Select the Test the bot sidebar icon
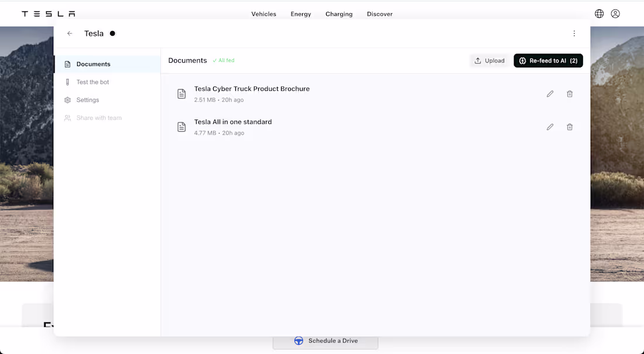 tap(67, 82)
